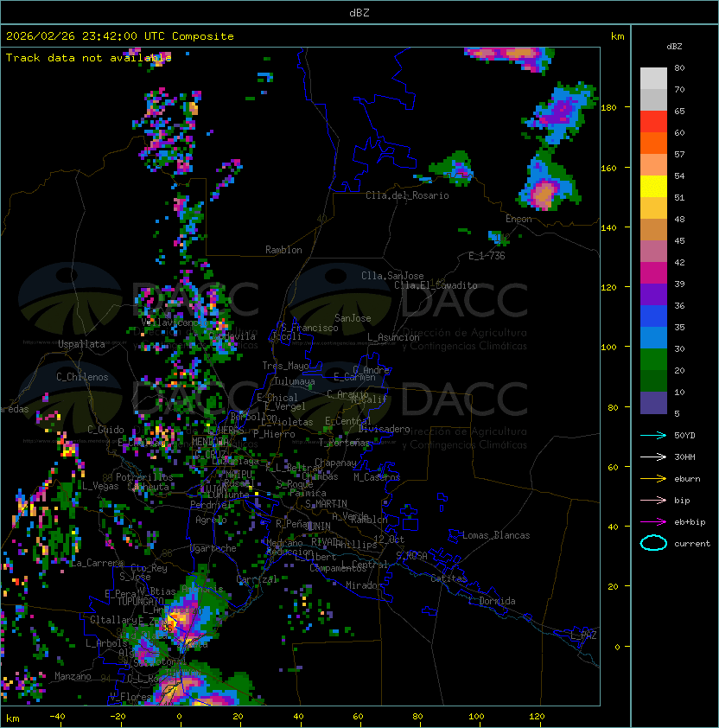Click the '140' km tick on vertical axis
Viewport: 719px width, 728px height.
coord(608,228)
